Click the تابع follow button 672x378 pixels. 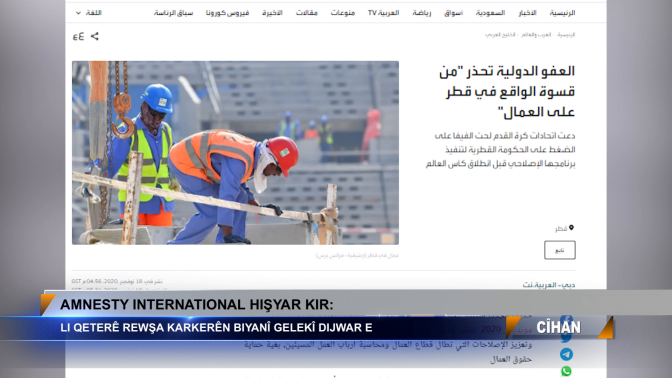coord(560,250)
